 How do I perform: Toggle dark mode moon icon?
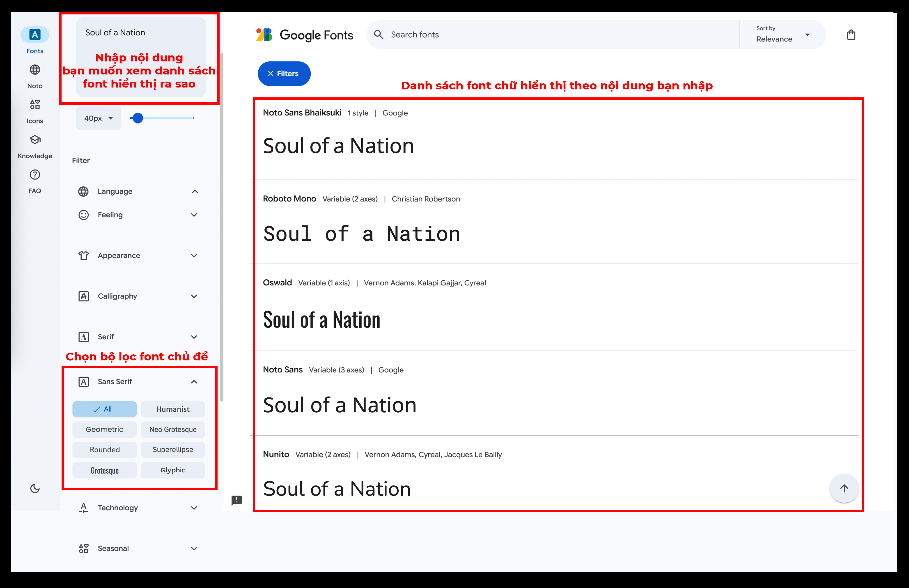pos(35,488)
